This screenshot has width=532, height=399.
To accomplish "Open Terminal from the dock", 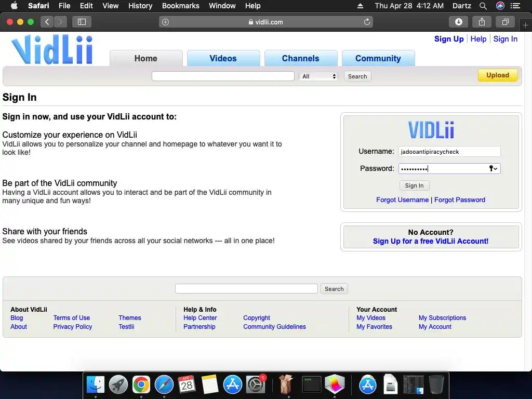I will [x=312, y=385].
